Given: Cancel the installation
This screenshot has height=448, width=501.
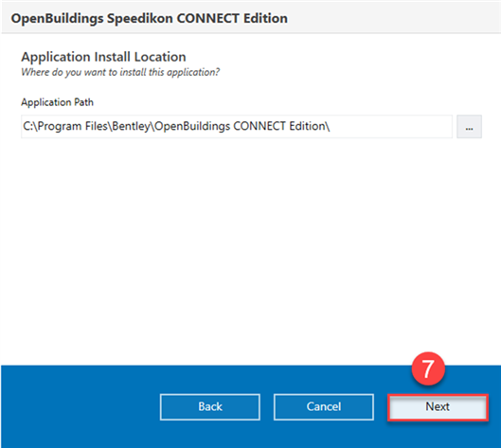Looking at the screenshot, I should pyautogui.click(x=324, y=407).
